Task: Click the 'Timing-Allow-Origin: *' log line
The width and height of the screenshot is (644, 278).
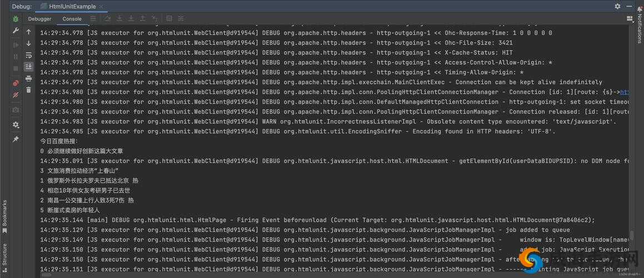Action: pyautogui.click(x=281, y=72)
